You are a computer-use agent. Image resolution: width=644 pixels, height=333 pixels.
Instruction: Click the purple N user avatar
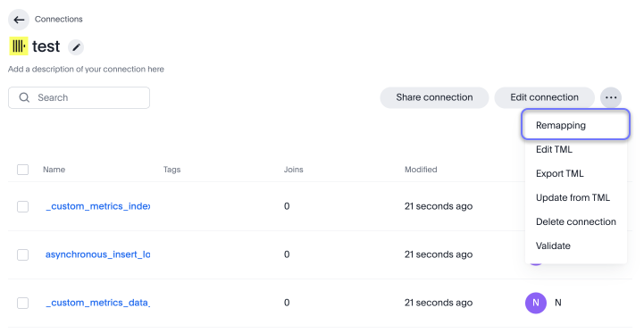pyautogui.click(x=536, y=303)
